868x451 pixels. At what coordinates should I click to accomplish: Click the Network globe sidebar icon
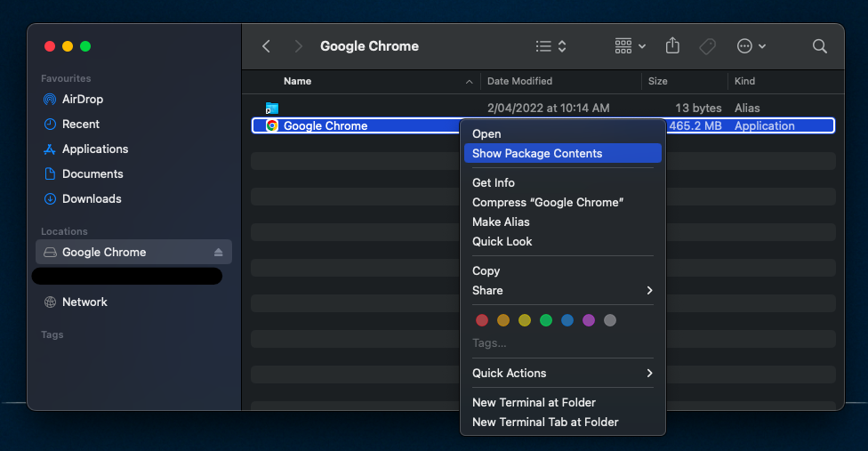[x=50, y=302]
